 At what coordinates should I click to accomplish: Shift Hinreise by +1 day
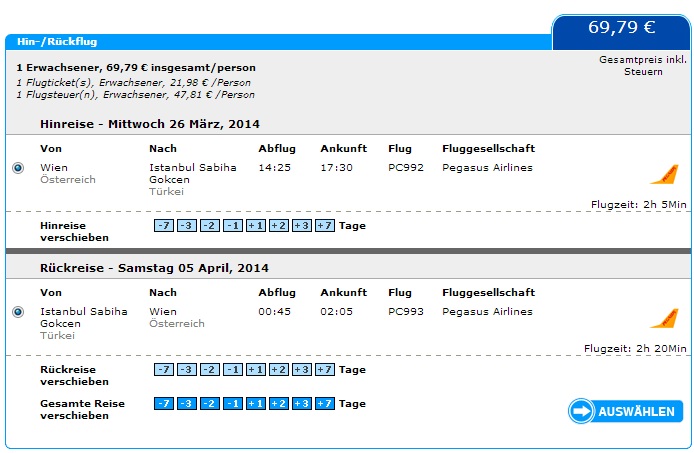(x=256, y=225)
